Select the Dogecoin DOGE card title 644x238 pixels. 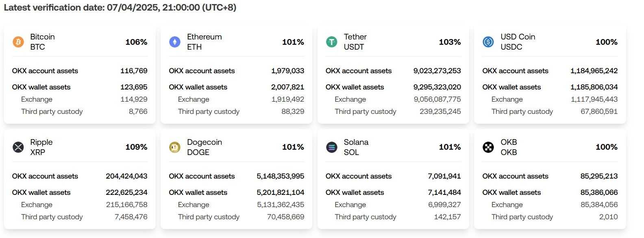pyautogui.click(x=204, y=147)
